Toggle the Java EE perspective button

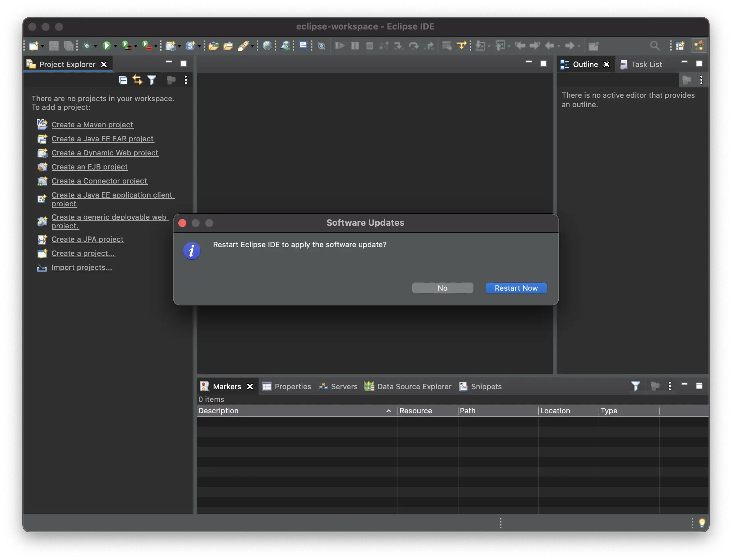699,46
